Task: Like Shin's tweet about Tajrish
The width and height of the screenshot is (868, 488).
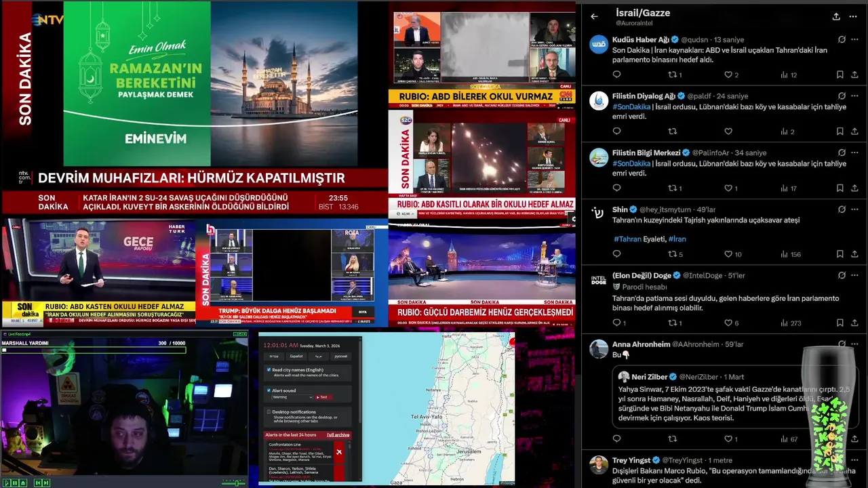Action: click(728, 254)
